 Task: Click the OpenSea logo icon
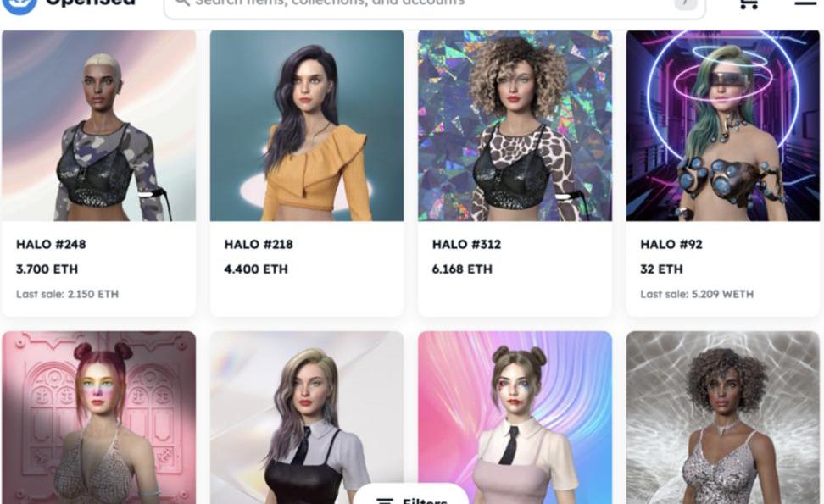[x=20, y=5]
